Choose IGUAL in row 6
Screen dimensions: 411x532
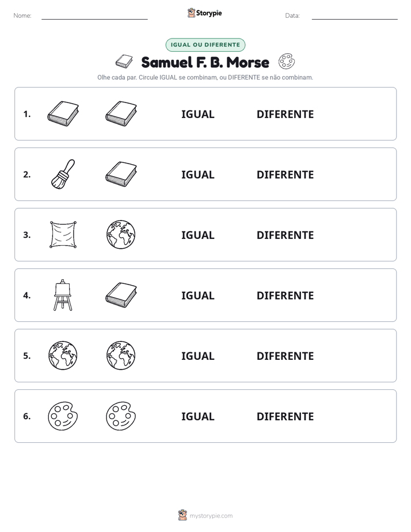coord(197,416)
